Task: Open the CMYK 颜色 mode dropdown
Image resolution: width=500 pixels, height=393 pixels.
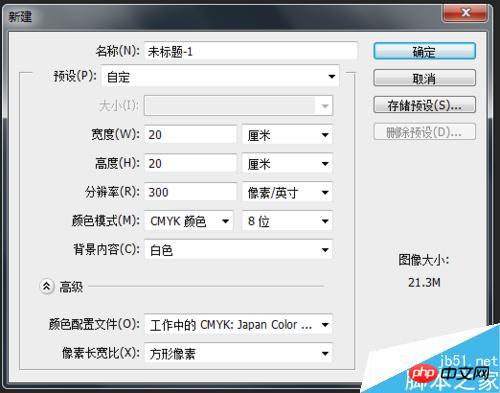Action: [x=189, y=221]
